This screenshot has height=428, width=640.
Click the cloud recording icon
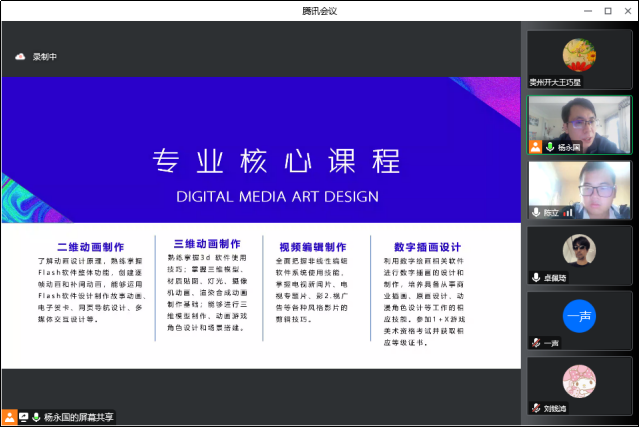[x=19, y=57]
